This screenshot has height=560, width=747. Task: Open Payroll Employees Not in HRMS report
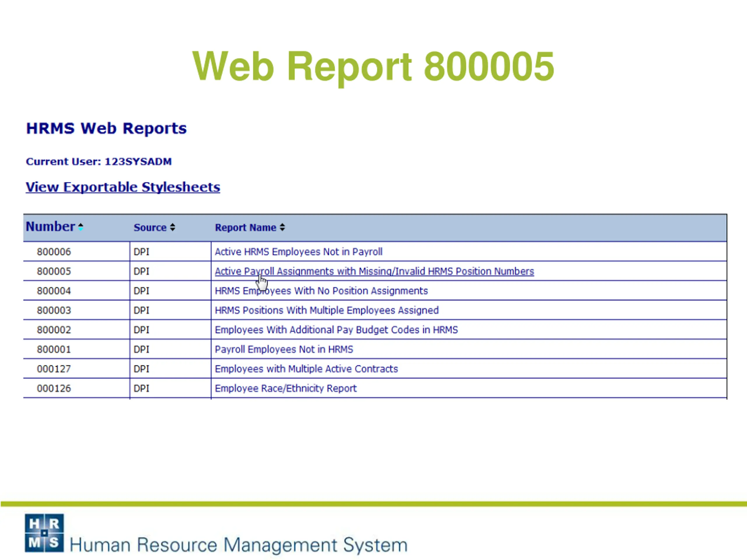pyautogui.click(x=284, y=349)
